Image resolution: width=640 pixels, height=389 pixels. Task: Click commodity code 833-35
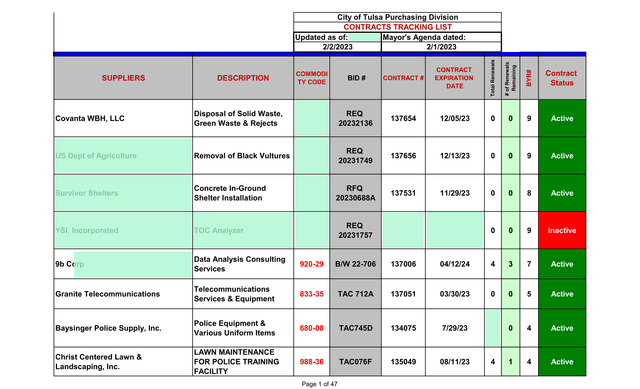(x=311, y=294)
